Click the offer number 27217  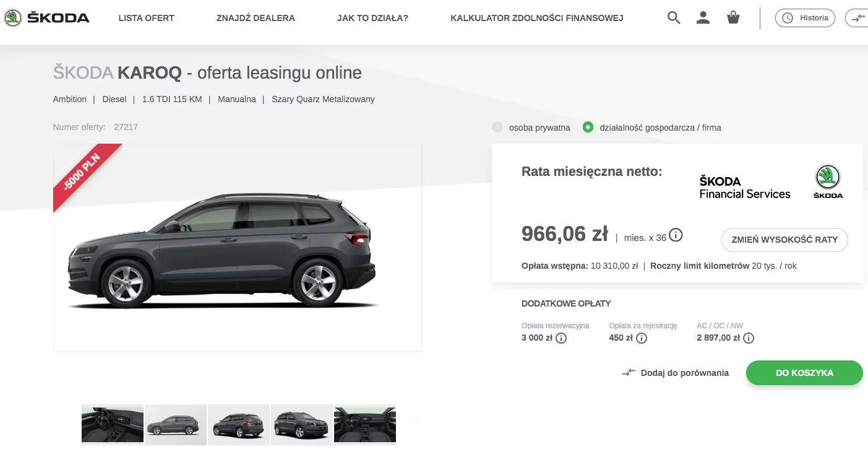126,127
